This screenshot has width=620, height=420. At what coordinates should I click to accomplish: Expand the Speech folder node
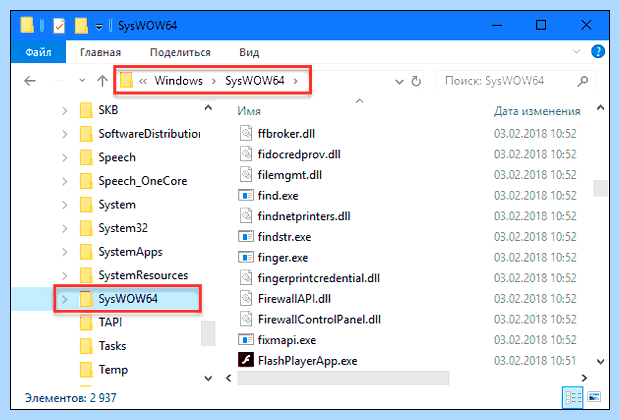[65, 158]
